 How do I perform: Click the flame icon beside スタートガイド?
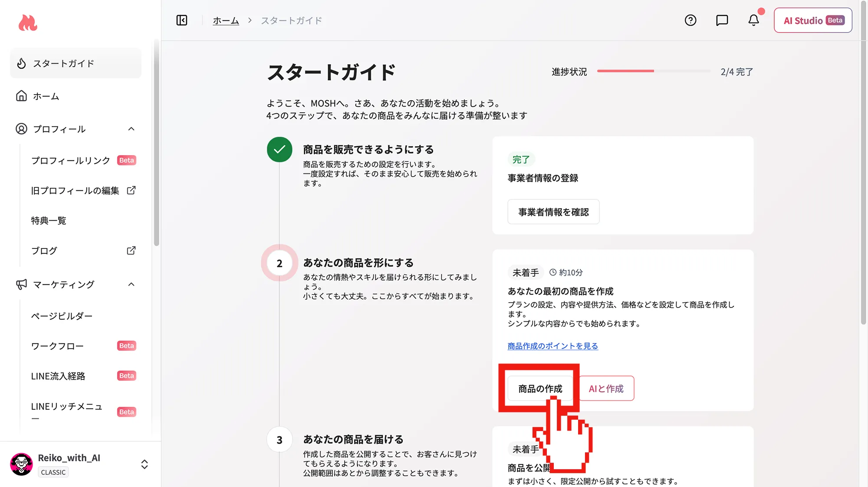click(x=21, y=63)
